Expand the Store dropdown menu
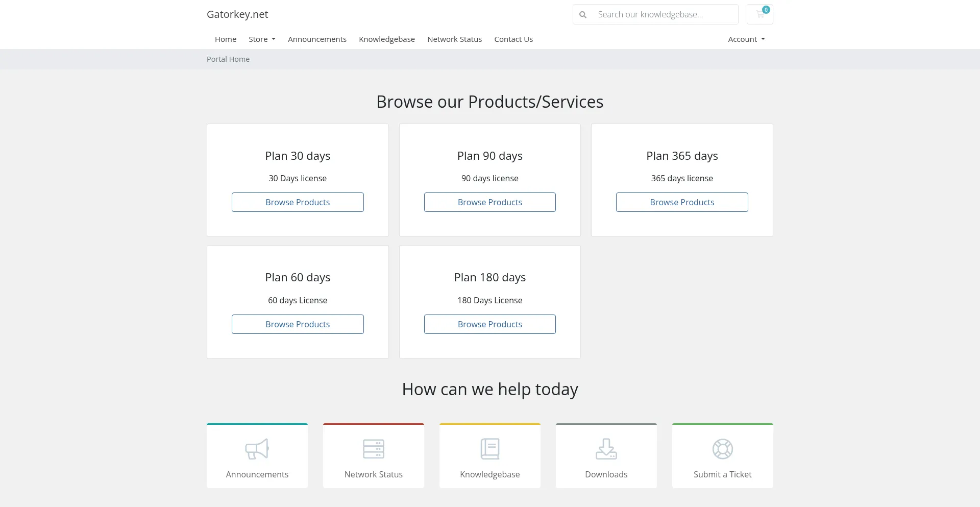The image size is (980, 507). [x=262, y=39]
